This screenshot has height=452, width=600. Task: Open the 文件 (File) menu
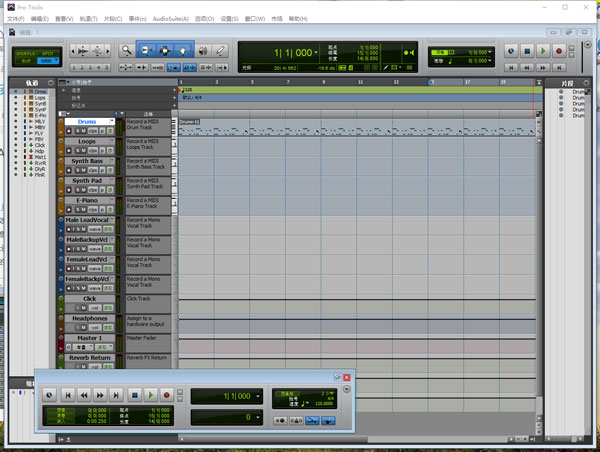tap(13, 18)
